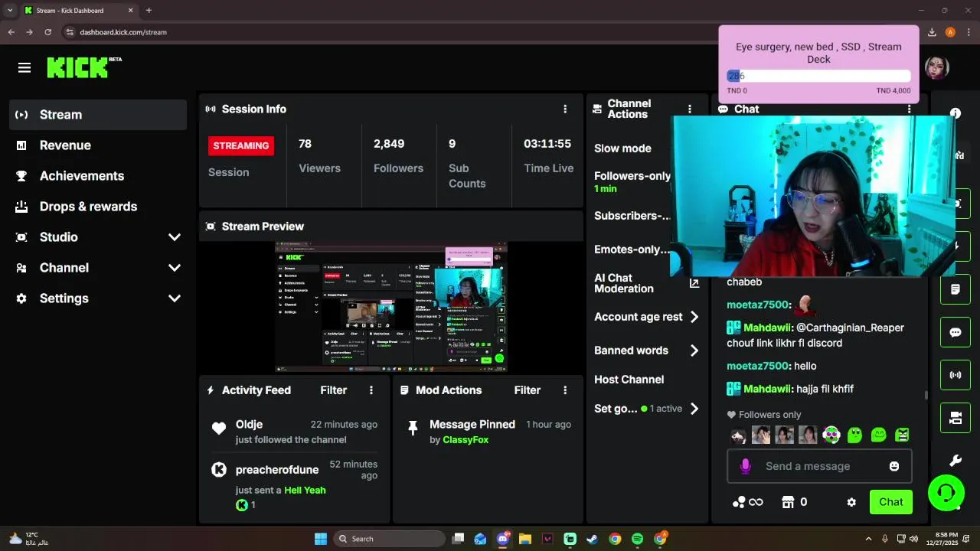
Task: Open Achievements in left sidebar
Action: 98,176
